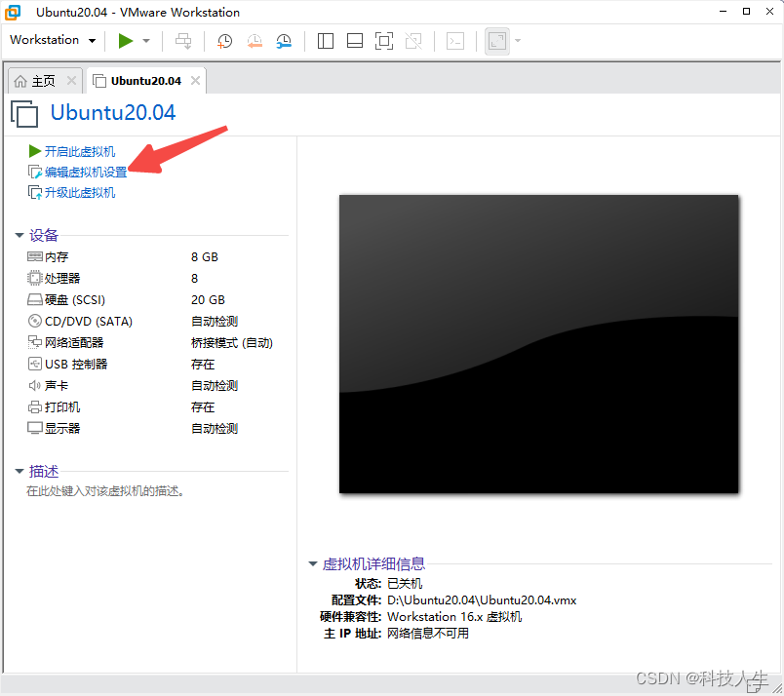
Task: Click the config path D:\Ubuntu20.04\Ubuntu20.04.vmx
Action: 482,600
